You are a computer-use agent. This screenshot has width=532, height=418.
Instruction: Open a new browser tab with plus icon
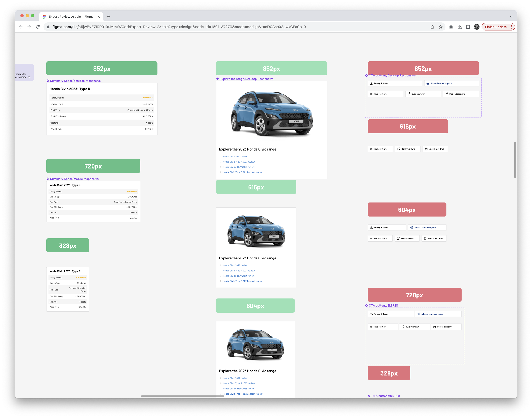pyautogui.click(x=109, y=17)
